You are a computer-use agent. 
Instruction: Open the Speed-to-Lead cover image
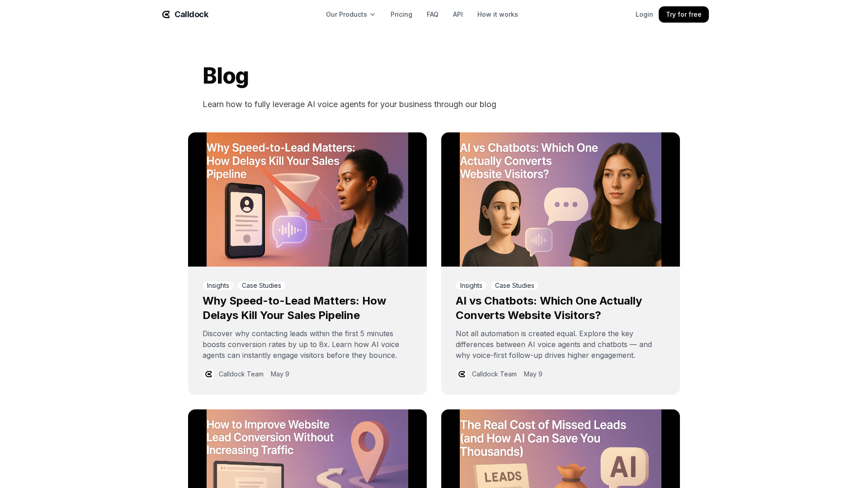[x=307, y=199]
